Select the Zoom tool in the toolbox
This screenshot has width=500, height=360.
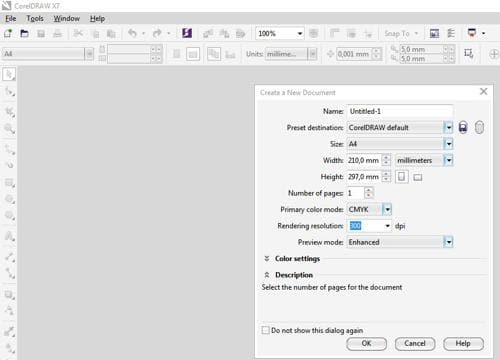[x=9, y=129]
